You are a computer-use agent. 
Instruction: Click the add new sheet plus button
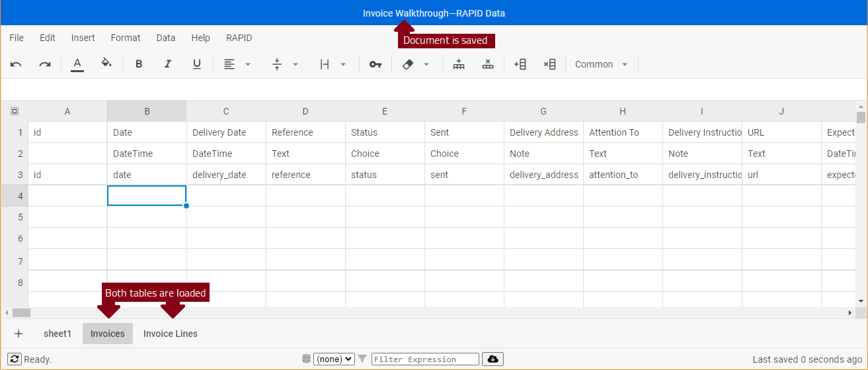tap(19, 334)
